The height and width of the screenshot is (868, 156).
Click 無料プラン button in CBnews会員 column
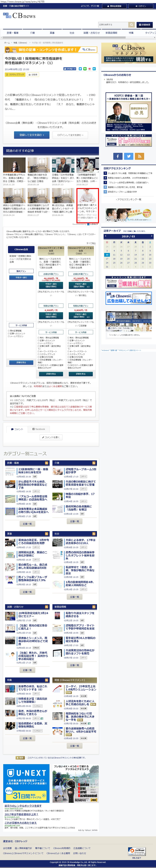21,271
